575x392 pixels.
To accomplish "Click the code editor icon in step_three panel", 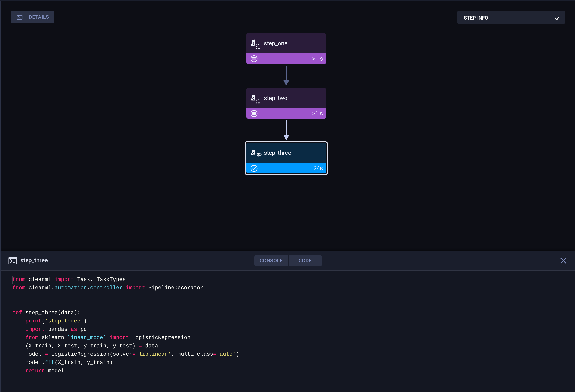I will click(12, 260).
